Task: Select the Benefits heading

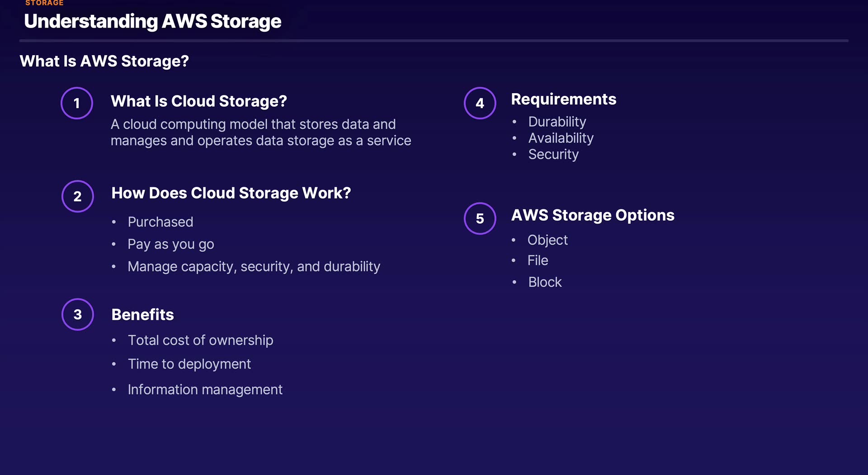Action: 142,314
